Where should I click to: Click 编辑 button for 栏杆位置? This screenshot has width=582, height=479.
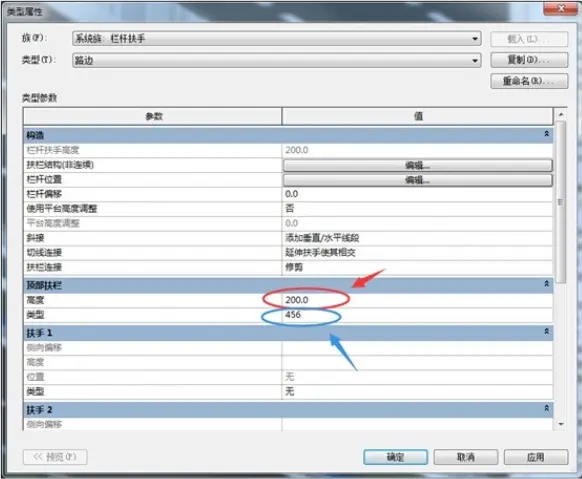coord(418,180)
